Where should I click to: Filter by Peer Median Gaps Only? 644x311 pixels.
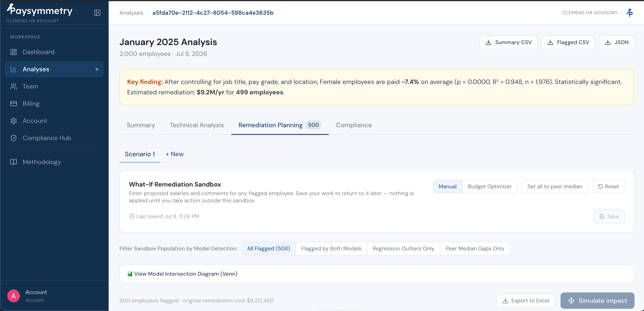[475, 249]
